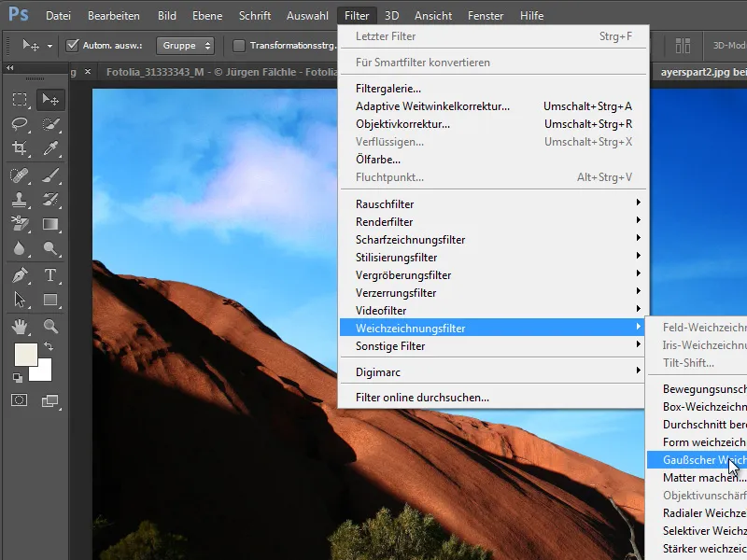Select the Crop tool
The width and height of the screenshot is (747, 560).
20,148
